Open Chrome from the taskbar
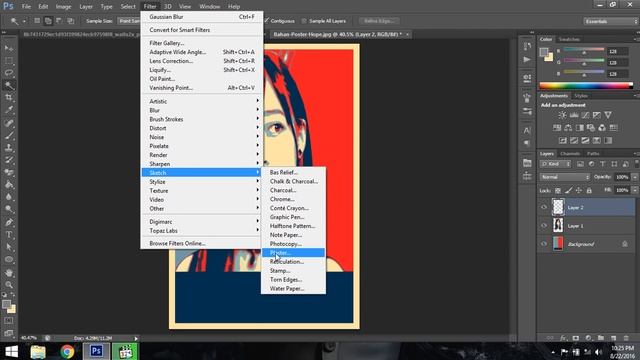640x360 pixels. click(67, 351)
